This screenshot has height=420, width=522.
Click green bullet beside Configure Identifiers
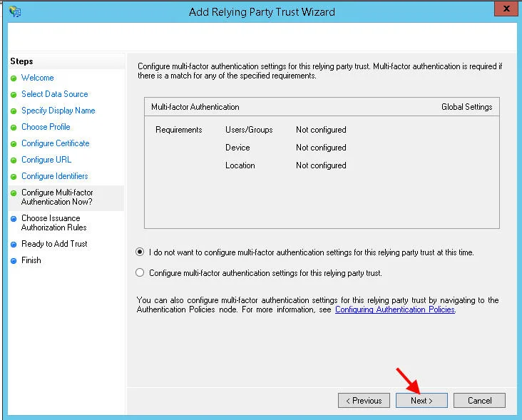click(x=14, y=177)
